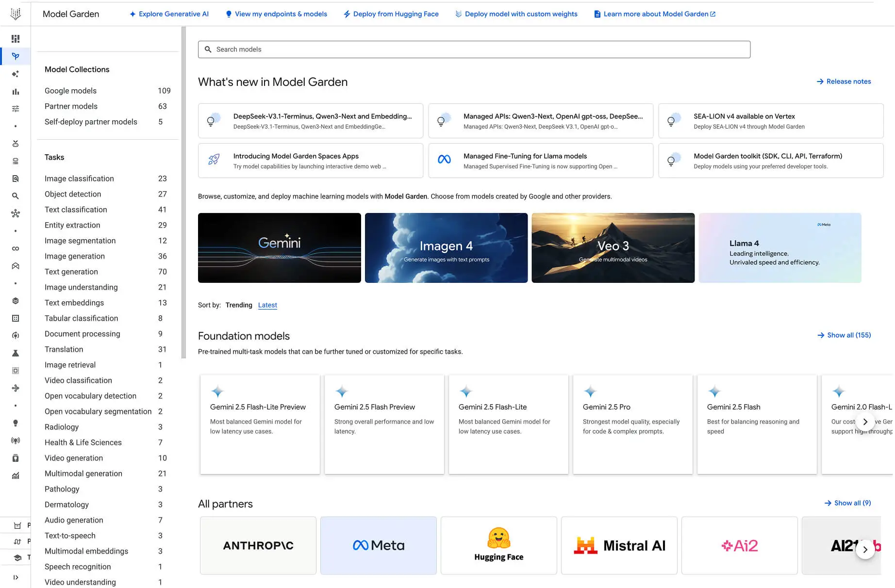Click the Google Cloud logo in the top-left corner

pyautogui.click(x=15, y=13)
